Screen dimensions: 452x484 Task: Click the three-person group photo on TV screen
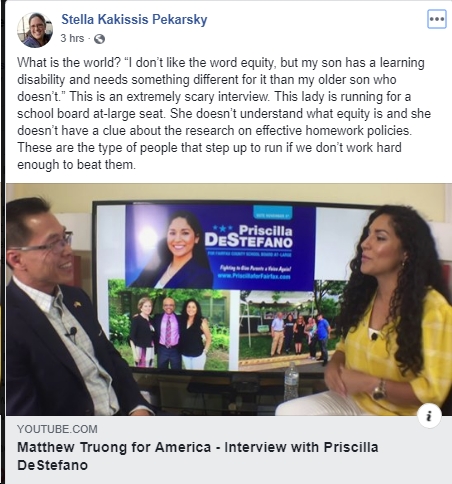point(169,330)
